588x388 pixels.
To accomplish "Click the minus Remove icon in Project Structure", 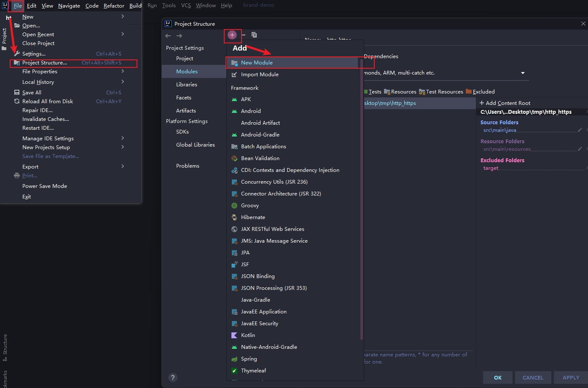I will coord(244,35).
